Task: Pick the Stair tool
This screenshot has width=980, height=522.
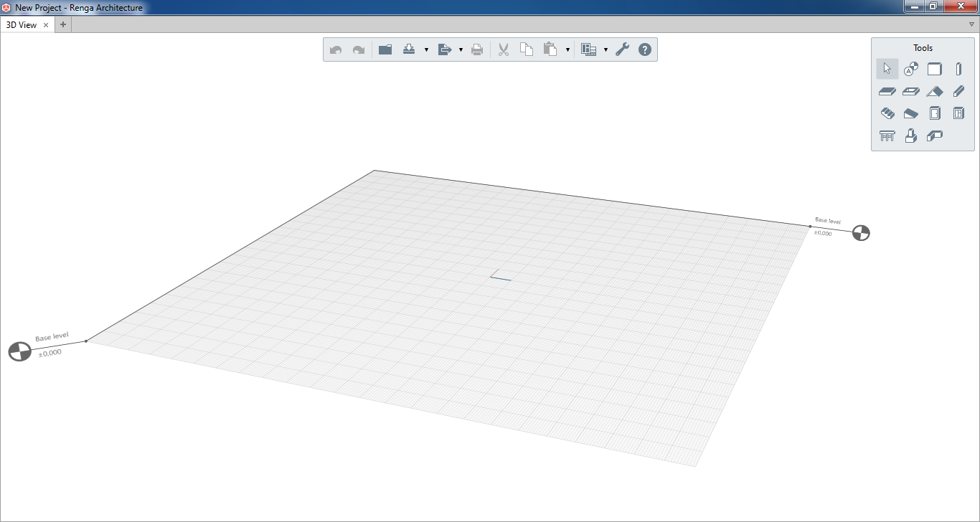Action: pos(887,113)
